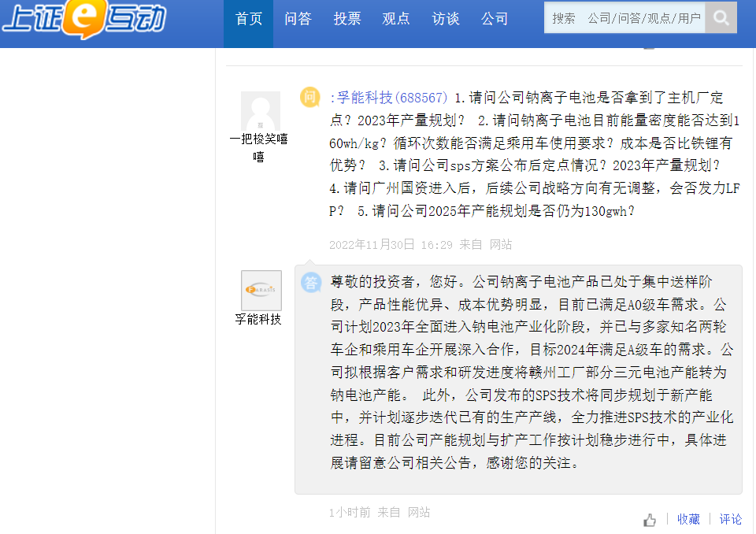
Task: Go to the 首页 home tab
Action: pyautogui.click(x=249, y=19)
